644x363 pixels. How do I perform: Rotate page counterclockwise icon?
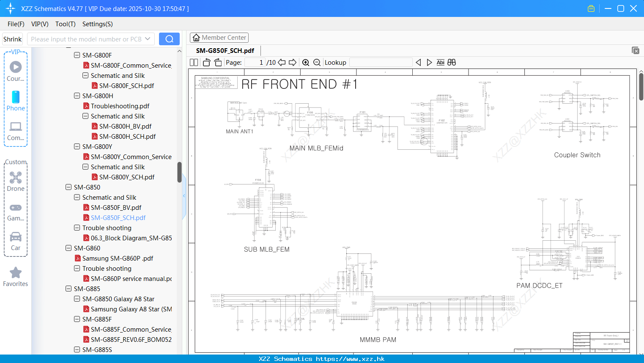206,62
